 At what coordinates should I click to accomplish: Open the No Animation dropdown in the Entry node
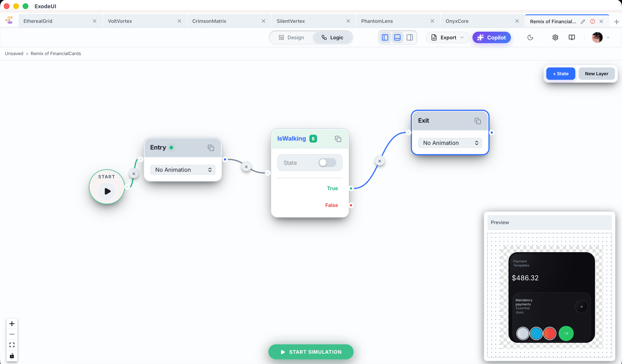click(x=183, y=169)
